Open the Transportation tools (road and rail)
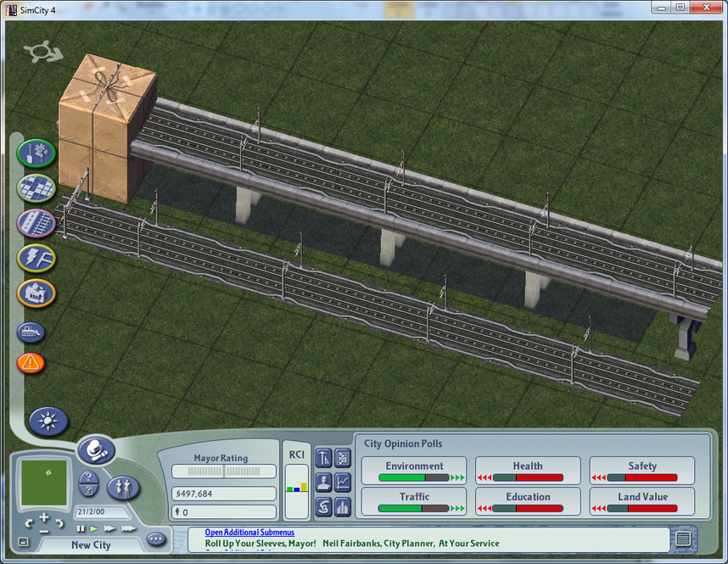This screenshot has width=728, height=564. pos(36,223)
